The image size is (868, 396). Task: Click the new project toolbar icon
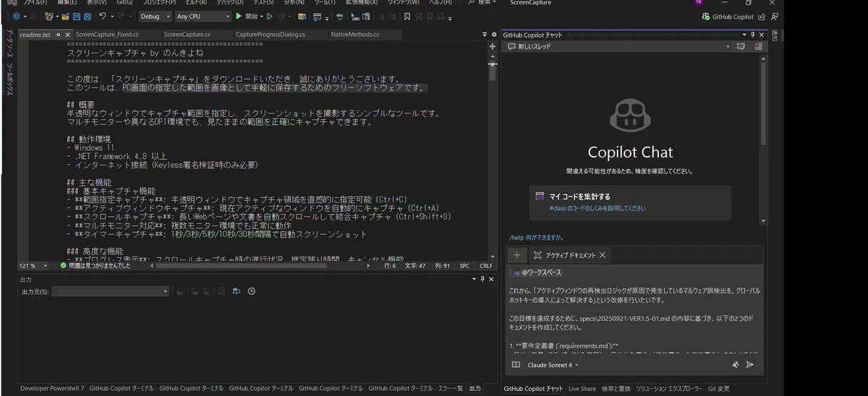pos(48,16)
